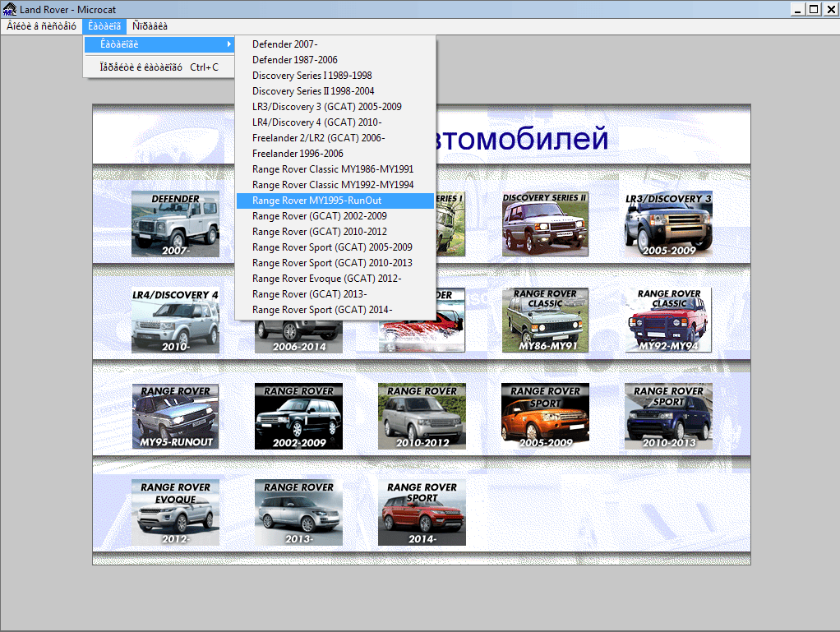Open Range Rover Classic MY86-MY91 thumbnail

(545, 321)
